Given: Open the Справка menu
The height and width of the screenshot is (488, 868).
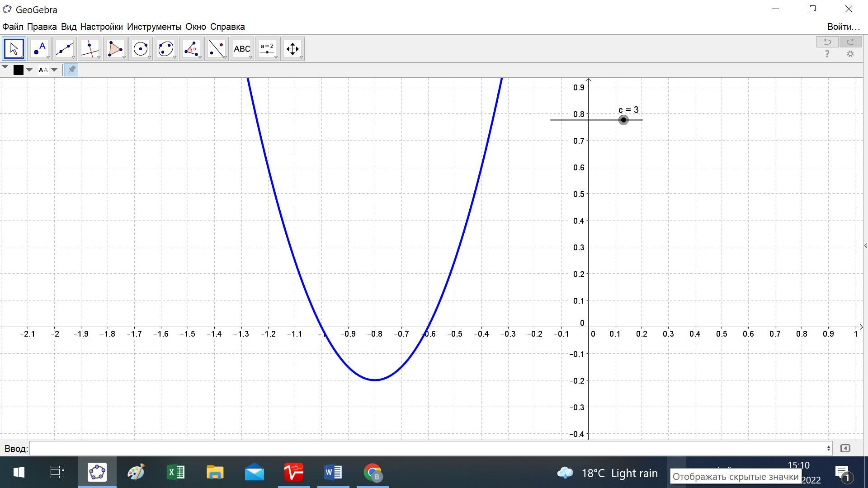Looking at the screenshot, I should coord(227,27).
